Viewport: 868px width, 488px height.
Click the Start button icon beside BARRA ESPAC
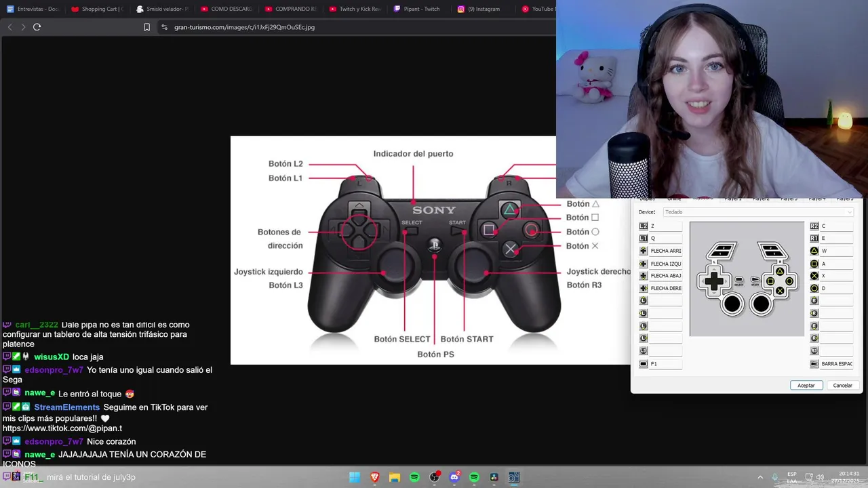tap(814, 364)
